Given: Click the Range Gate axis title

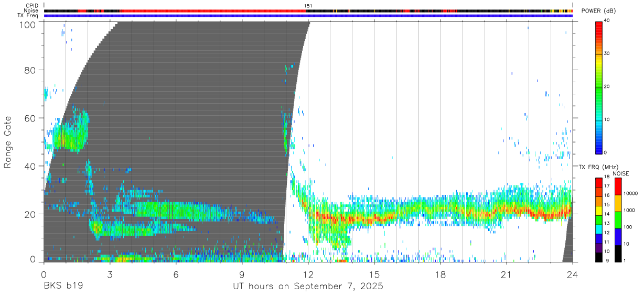Looking at the screenshot, I should click(8, 142).
